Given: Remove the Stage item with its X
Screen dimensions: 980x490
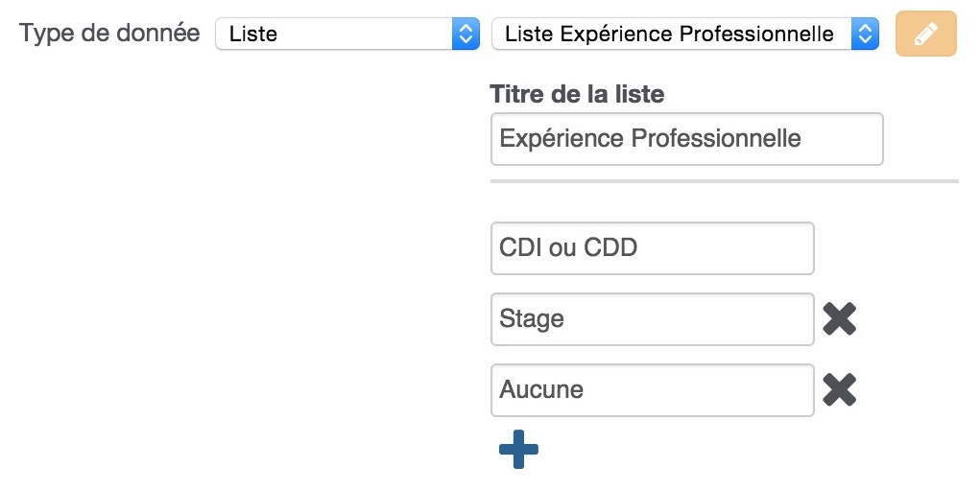Looking at the screenshot, I should tap(839, 319).
